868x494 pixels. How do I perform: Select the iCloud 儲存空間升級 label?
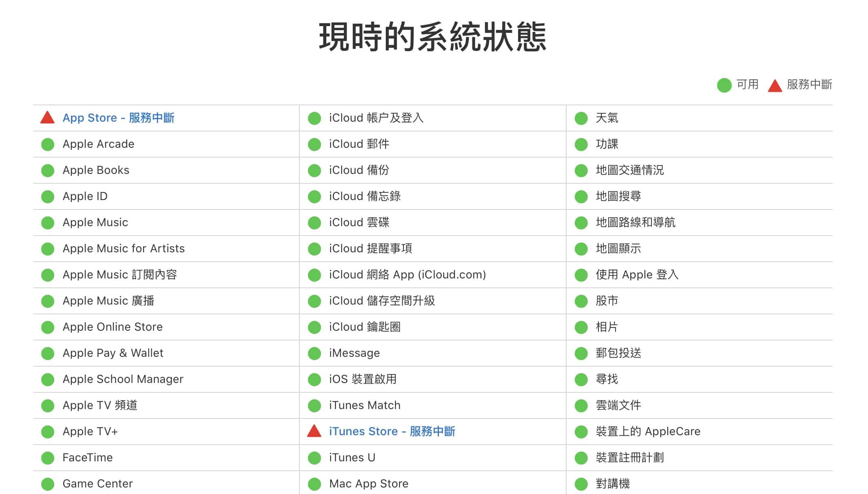click(382, 301)
